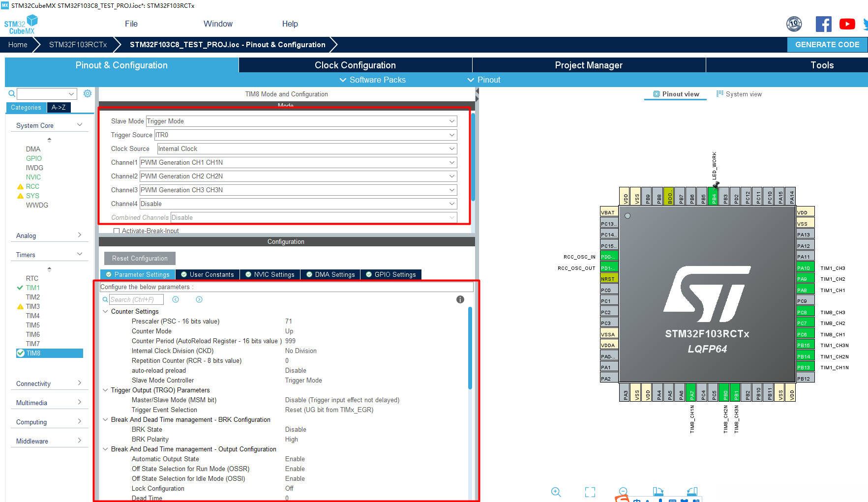This screenshot has height=502, width=868.
Task: Open the Channel1 mode dropdown
Action: pos(299,162)
